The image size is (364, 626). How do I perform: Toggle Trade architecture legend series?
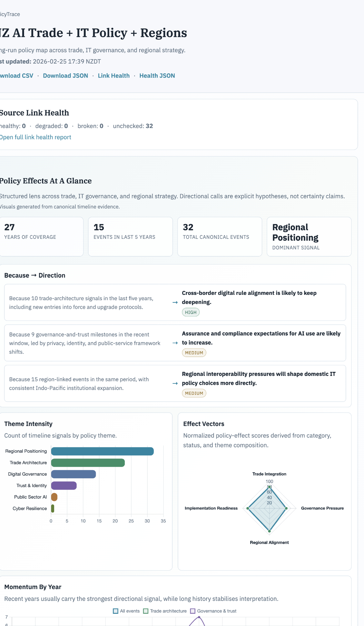(146, 611)
